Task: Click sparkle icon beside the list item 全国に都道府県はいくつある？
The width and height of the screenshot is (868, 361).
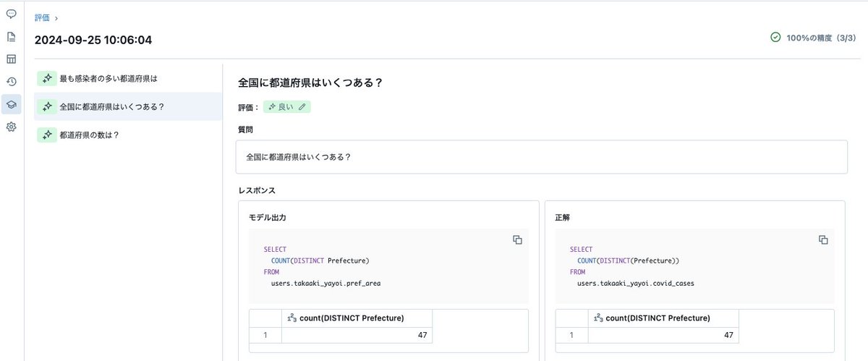Action: click(x=46, y=106)
